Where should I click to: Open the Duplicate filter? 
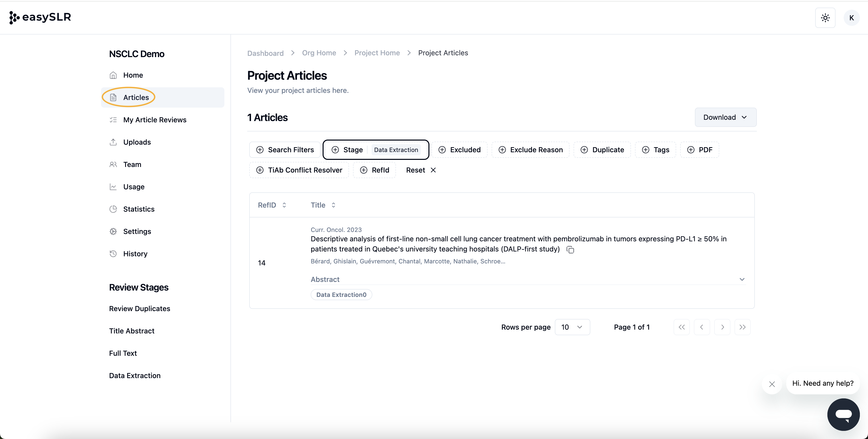point(602,150)
